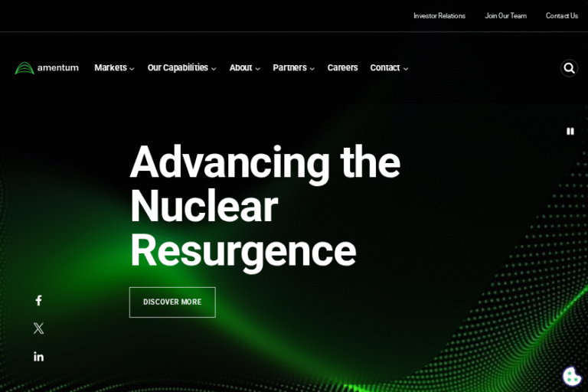588x392 pixels.
Task: Select the About menu label
Action: [x=240, y=68]
